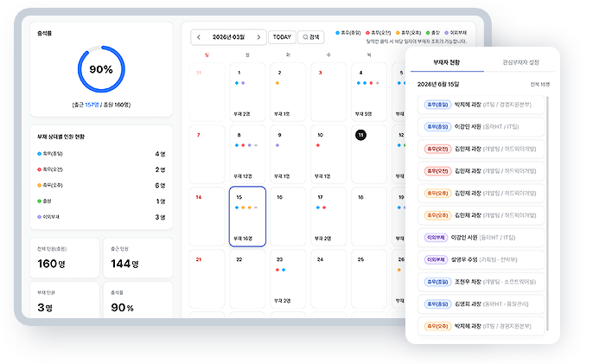
Task: Click green 출장 legend dot above calendar
Action: [x=428, y=33]
